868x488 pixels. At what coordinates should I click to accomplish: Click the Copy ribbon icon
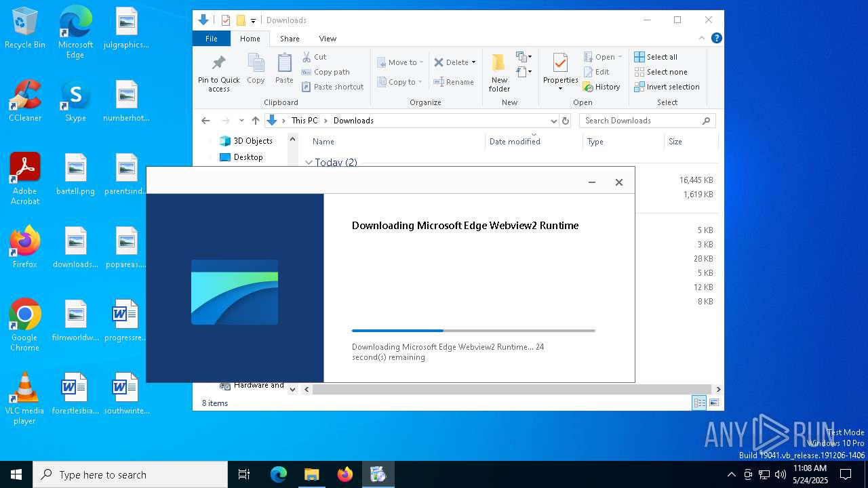pyautogui.click(x=256, y=69)
